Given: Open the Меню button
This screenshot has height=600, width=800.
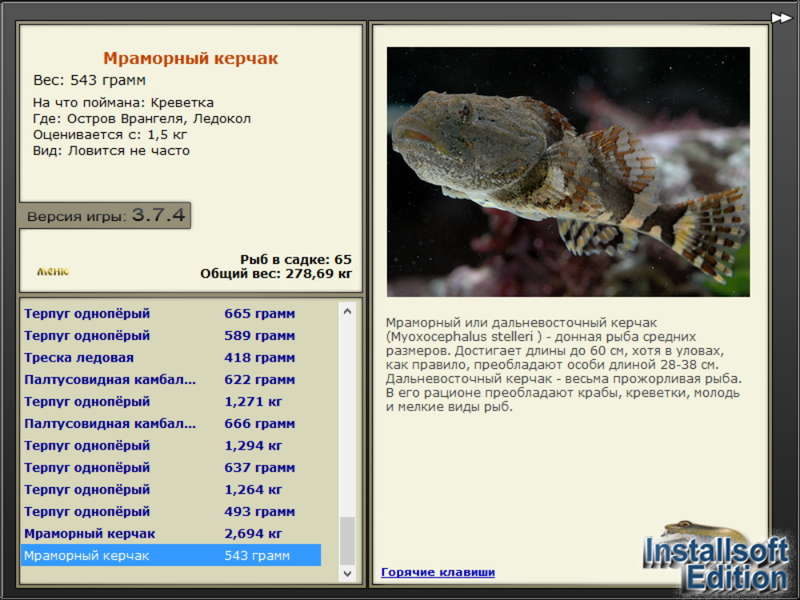Looking at the screenshot, I should (53, 271).
